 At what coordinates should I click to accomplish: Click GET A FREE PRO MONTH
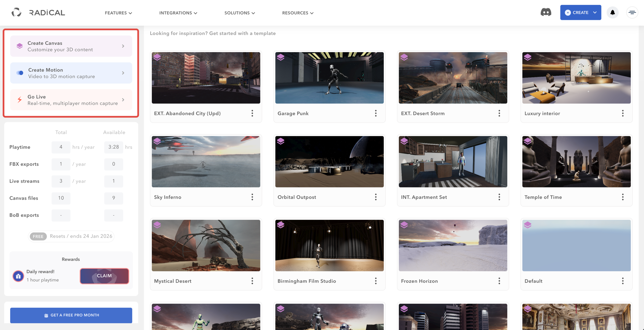tap(71, 315)
